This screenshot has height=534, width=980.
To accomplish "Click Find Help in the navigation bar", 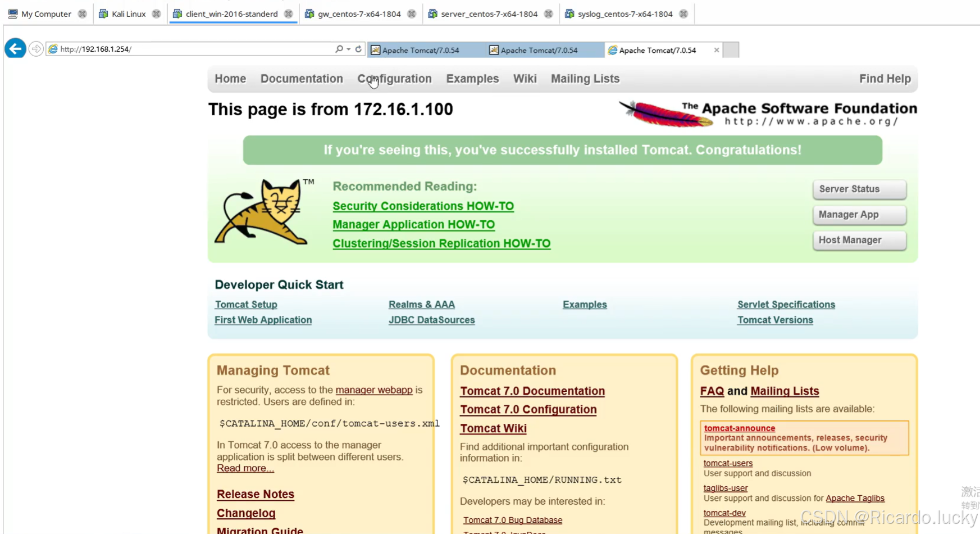I will [x=885, y=79].
